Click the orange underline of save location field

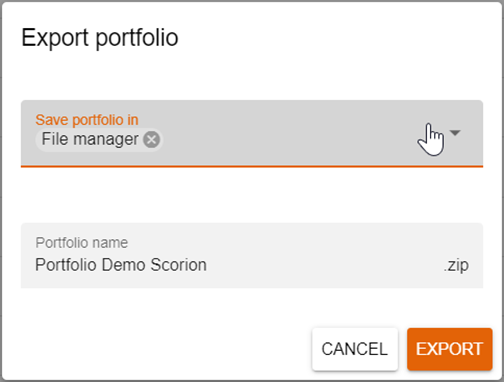click(x=252, y=166)
